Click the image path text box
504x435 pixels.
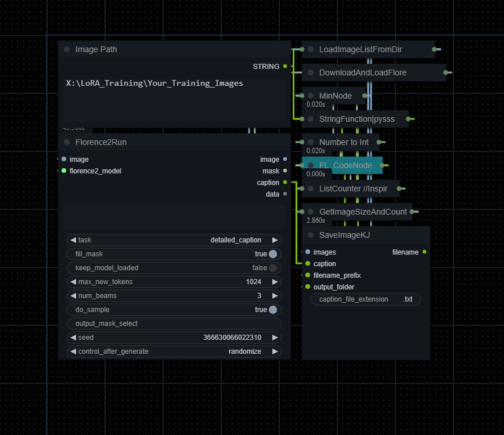pyautogui.click(x=174, y=96)
